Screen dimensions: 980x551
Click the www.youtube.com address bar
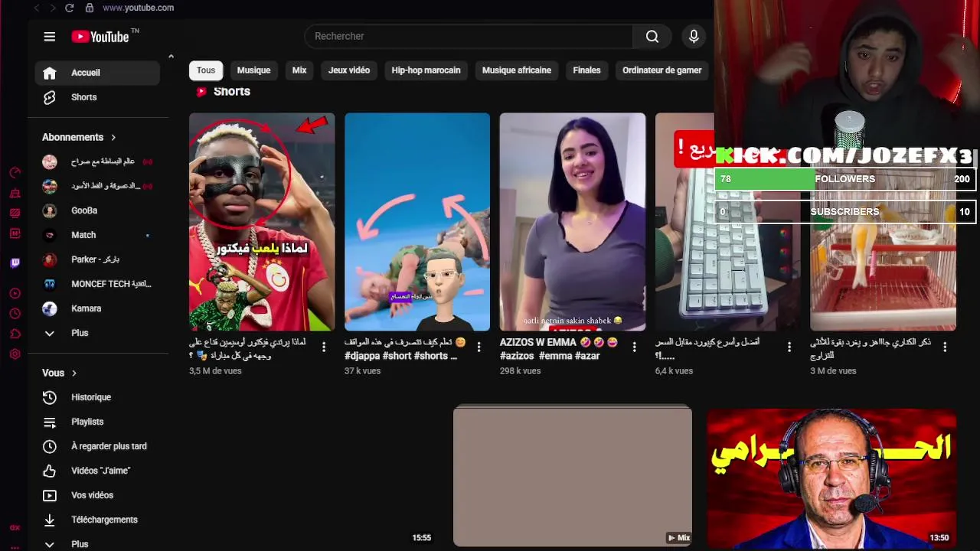(x=139, y=8)
